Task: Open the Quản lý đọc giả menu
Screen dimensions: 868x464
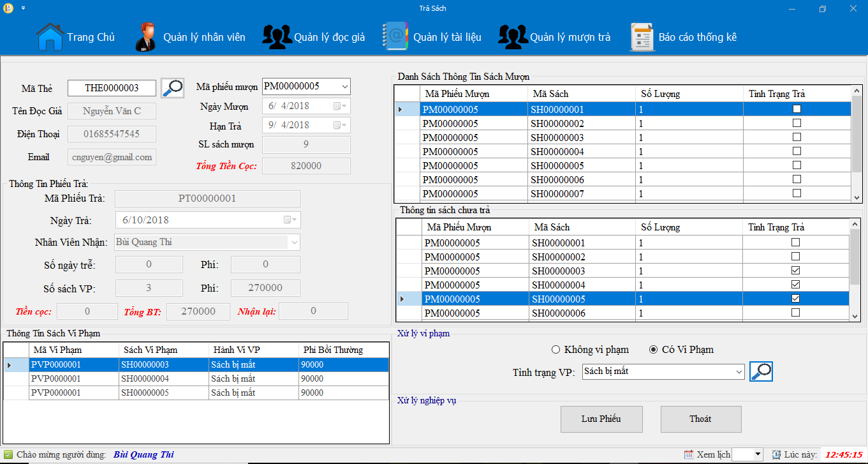Action: (330, 37)
